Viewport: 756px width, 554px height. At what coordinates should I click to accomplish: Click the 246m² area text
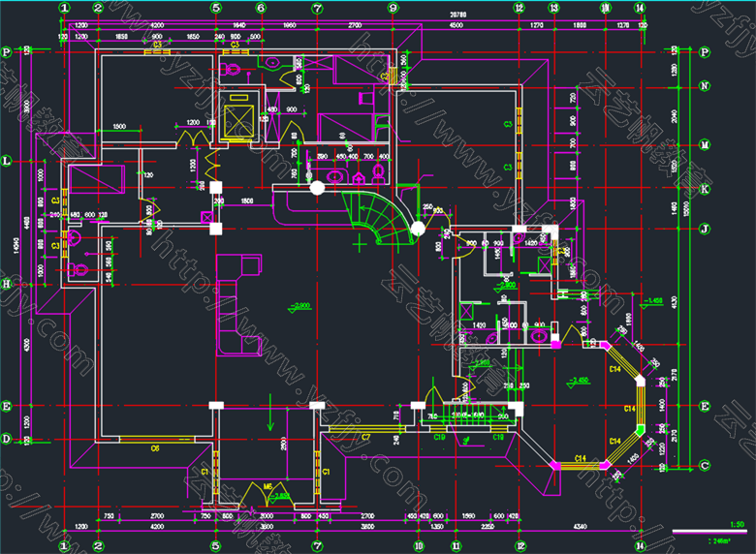(721, 541)
